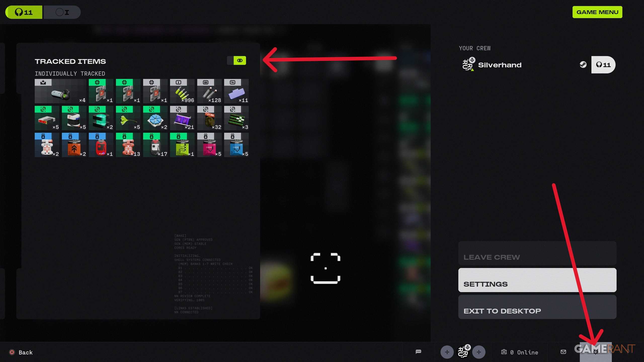This screenshot has width=644, height=362.
Task: Select the blue CLEAN item x5
Action: coord(236,145)
